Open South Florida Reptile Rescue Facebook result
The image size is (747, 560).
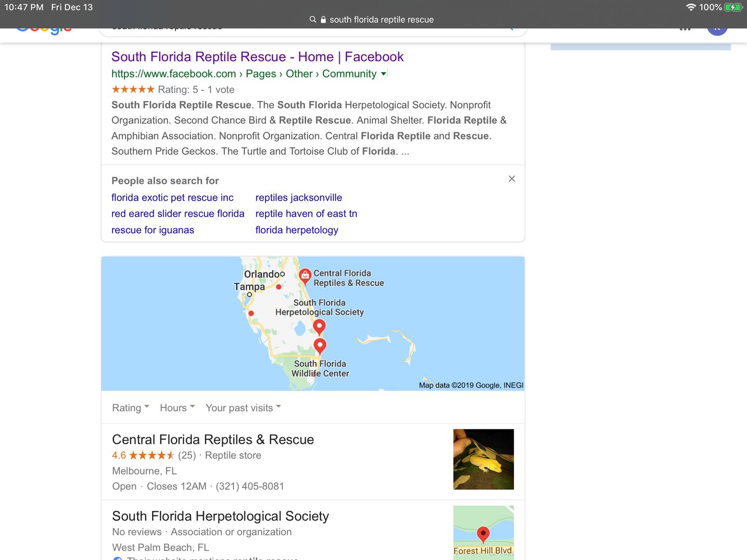click(257, 57)
